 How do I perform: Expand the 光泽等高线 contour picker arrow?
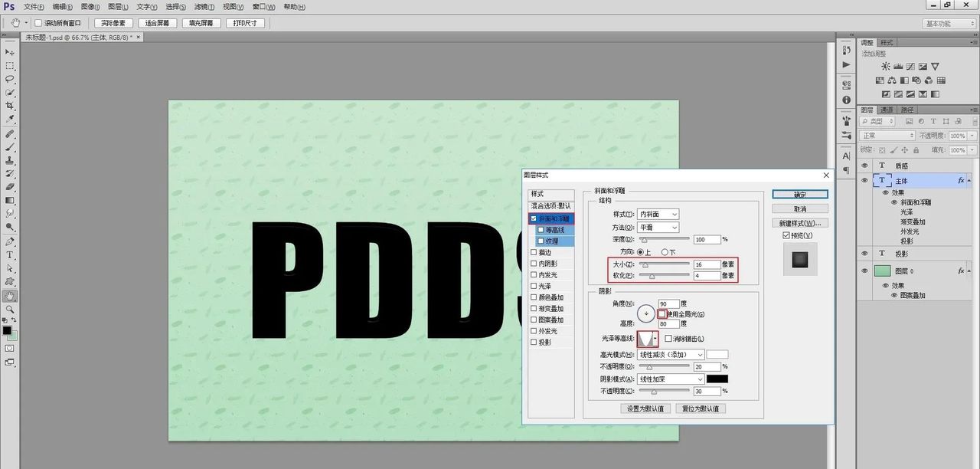pos(655,339)
